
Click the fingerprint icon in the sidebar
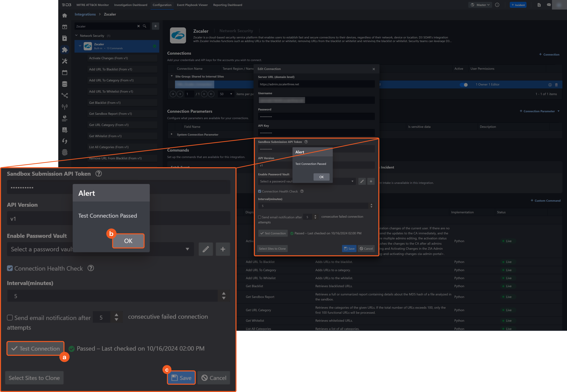click(x=65, y=153)
